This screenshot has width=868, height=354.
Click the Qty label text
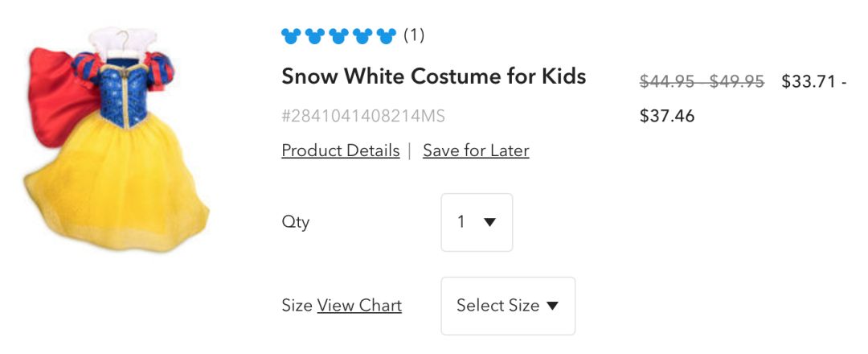295,222
